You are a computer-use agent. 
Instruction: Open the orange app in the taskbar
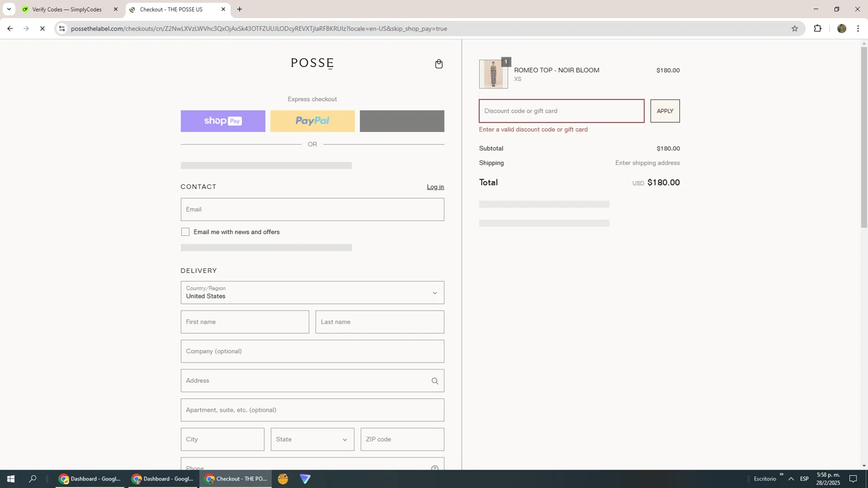click(283, 479)
